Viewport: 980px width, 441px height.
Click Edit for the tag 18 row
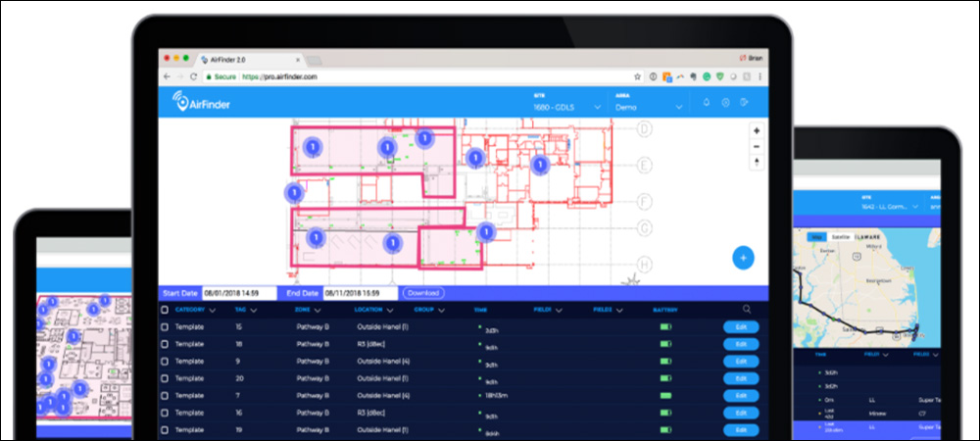tap(741, 344)
